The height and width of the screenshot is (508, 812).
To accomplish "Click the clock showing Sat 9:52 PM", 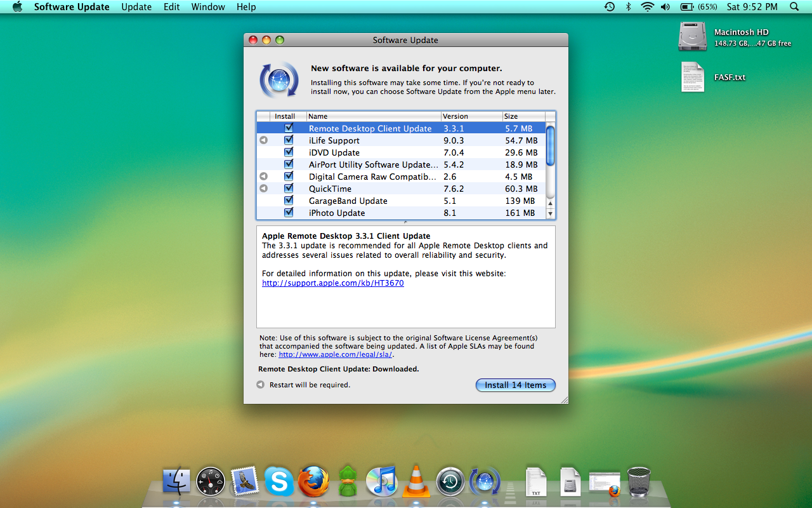I will pos(752,7).
